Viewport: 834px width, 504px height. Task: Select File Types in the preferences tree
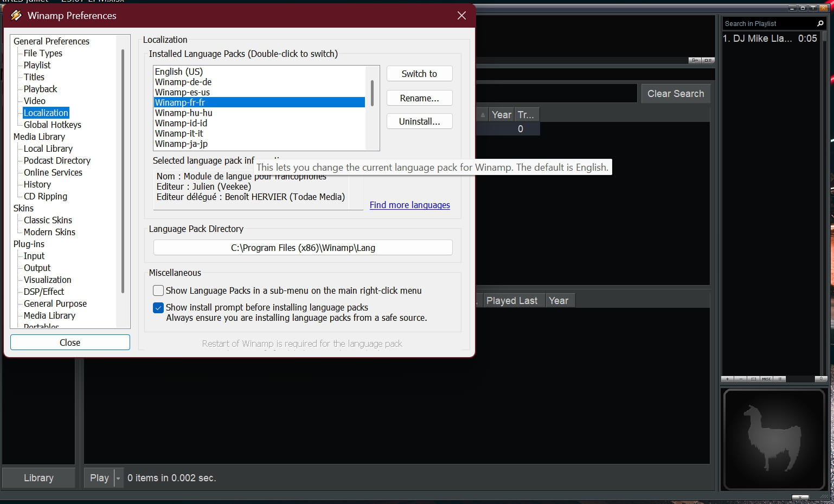[x=43, y=53]
